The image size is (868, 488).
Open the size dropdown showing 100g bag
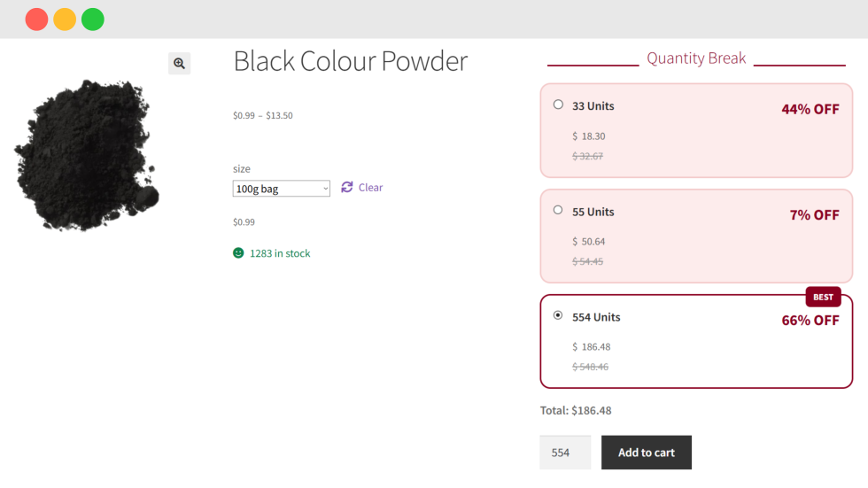point(281,189)
